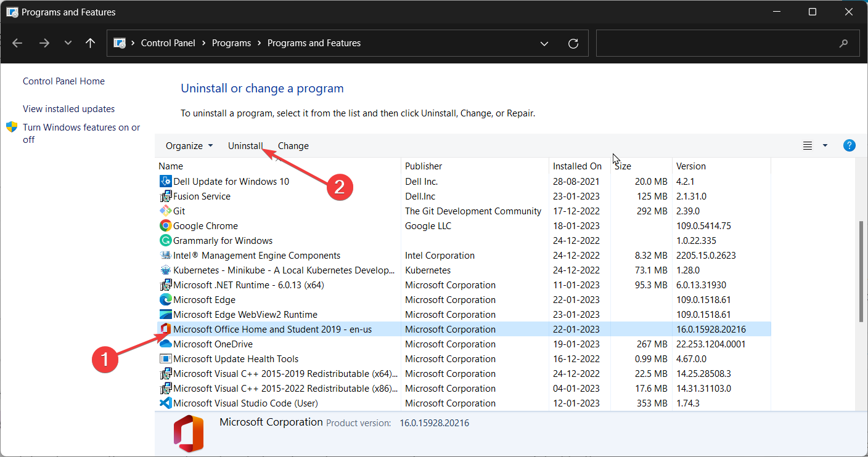868x457 pixels.
Task: Open View installed updates link
Action: click(x=68, y=109)
